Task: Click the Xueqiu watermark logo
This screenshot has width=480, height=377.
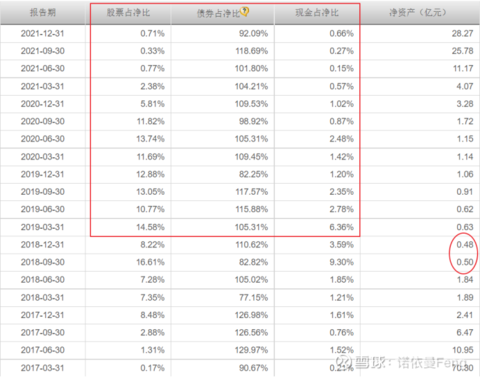Action: [x=343, y=362]
